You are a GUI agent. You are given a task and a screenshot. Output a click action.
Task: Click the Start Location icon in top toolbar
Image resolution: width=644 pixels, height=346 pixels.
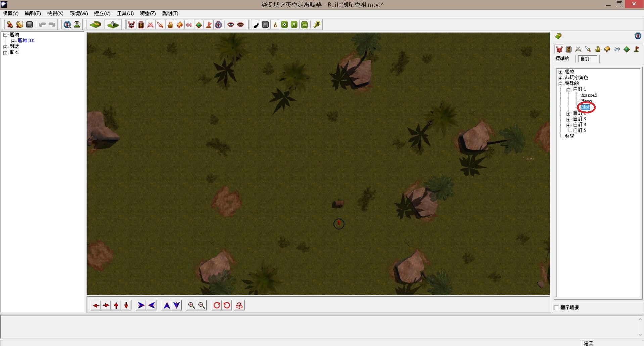click(x=218, y=25)
